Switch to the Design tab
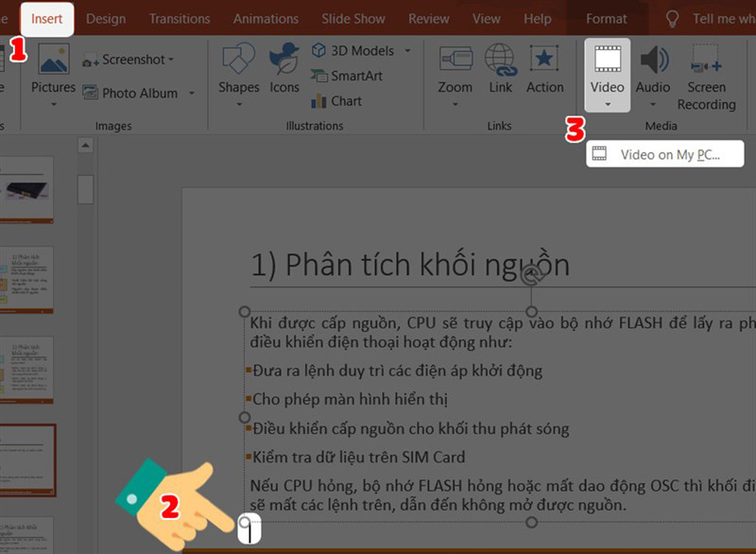This screenshot has height=554, width=756. (105, 18)
